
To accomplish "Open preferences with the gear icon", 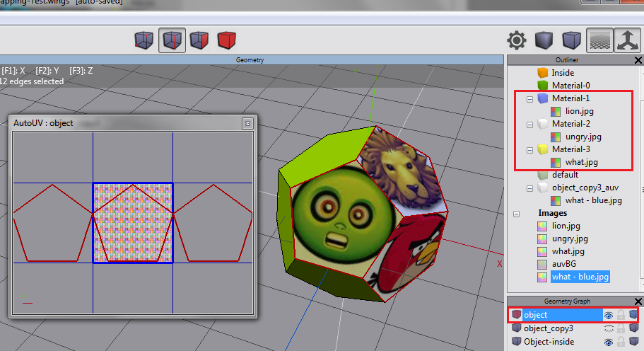I will [516, 40].
